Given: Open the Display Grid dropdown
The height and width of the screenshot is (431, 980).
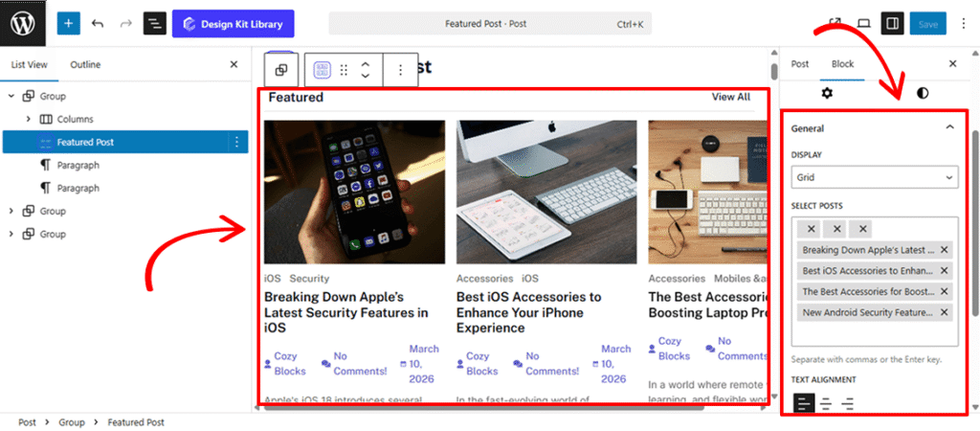Looking at the screenshot, I should [875, 177].
